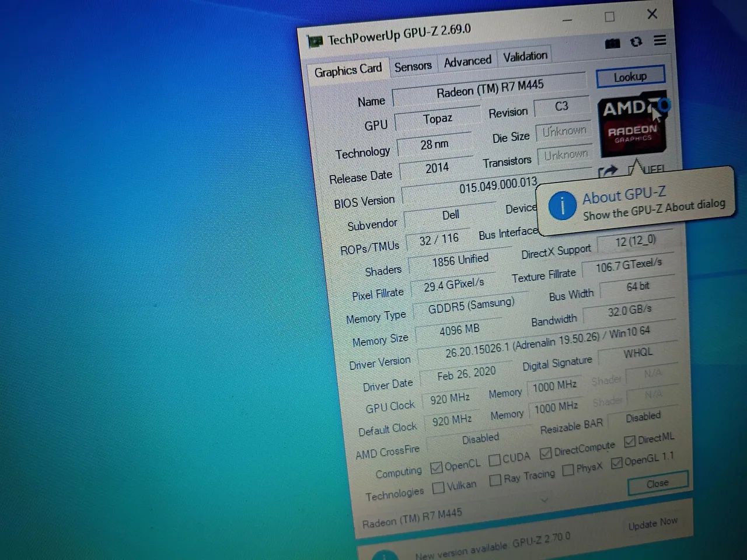The image size is (747, 560).
Task: Toggle the DirectCompute checkbox
Action: pos(545,453)
